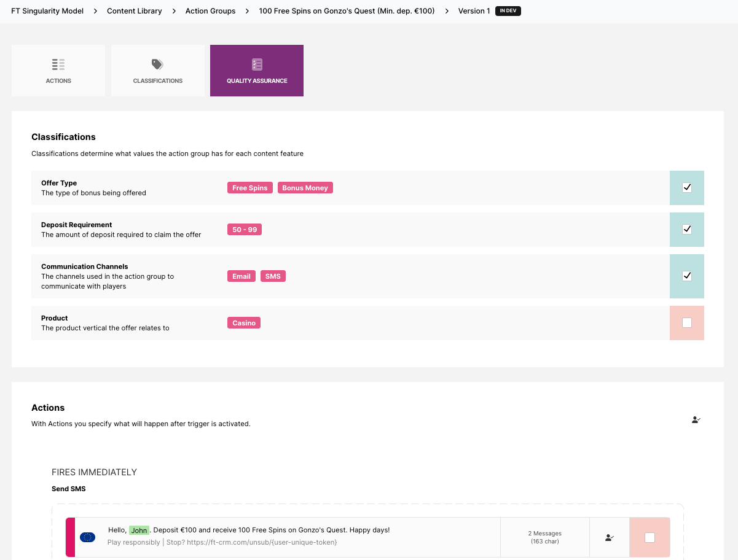Select the Free Spins tag
738x560 pixels.
click(x=249, y=188)
